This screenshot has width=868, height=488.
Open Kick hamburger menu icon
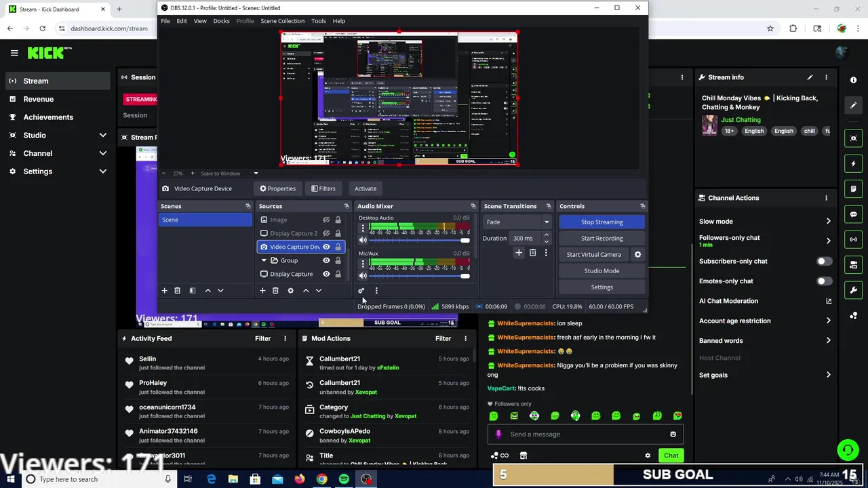click(14, 52)
